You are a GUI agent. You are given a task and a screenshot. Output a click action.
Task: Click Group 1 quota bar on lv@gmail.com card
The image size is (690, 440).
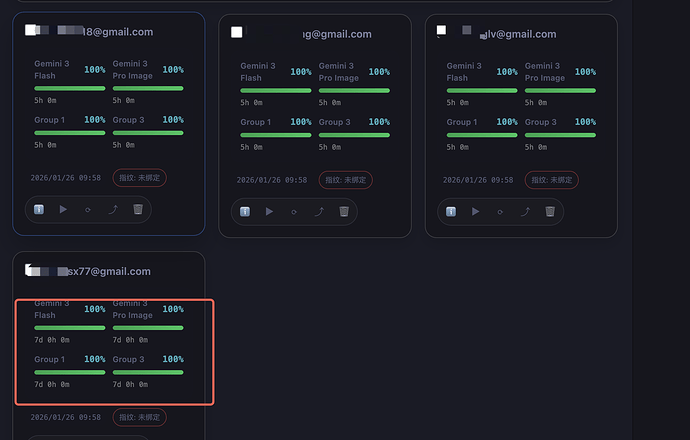click(x=482, y=135)
